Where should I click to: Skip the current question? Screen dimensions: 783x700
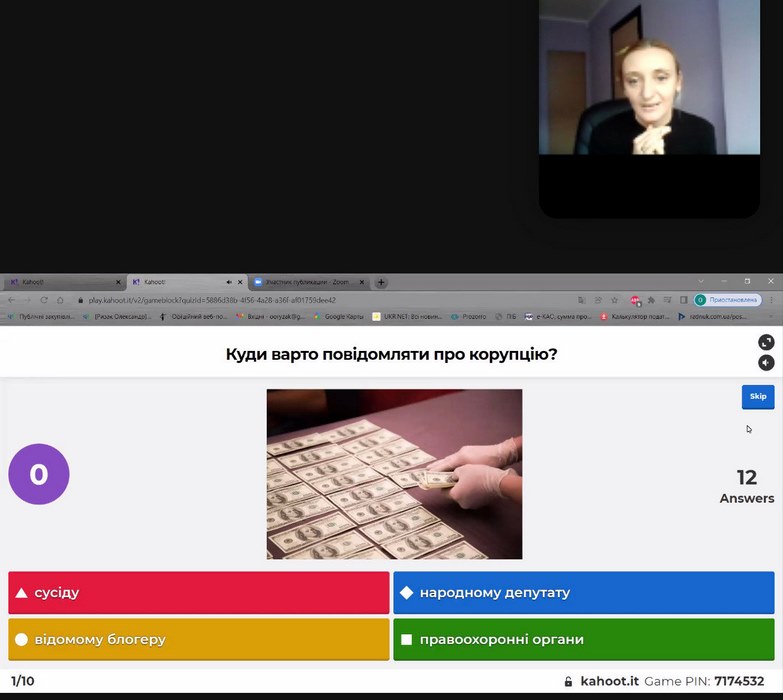757,397
